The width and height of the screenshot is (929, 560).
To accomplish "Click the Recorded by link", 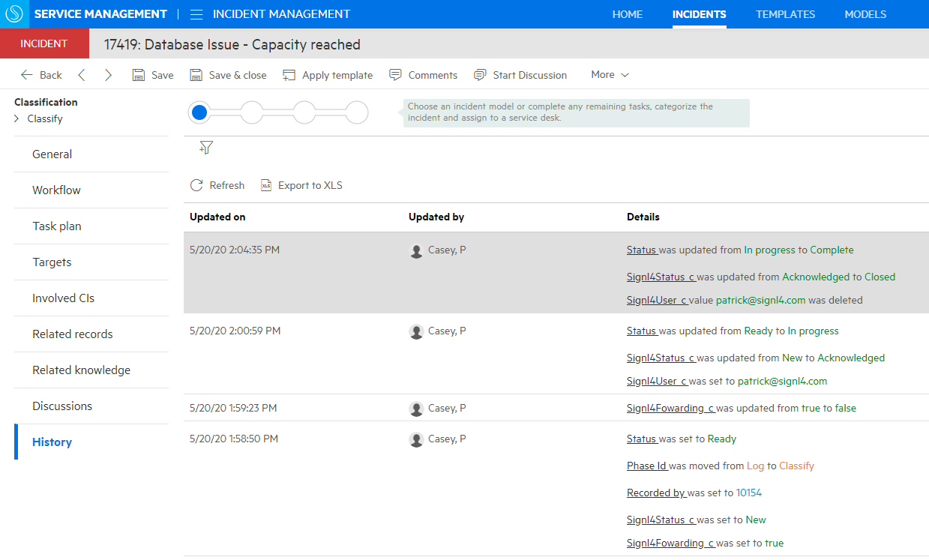I will click(x=656, y=493).
